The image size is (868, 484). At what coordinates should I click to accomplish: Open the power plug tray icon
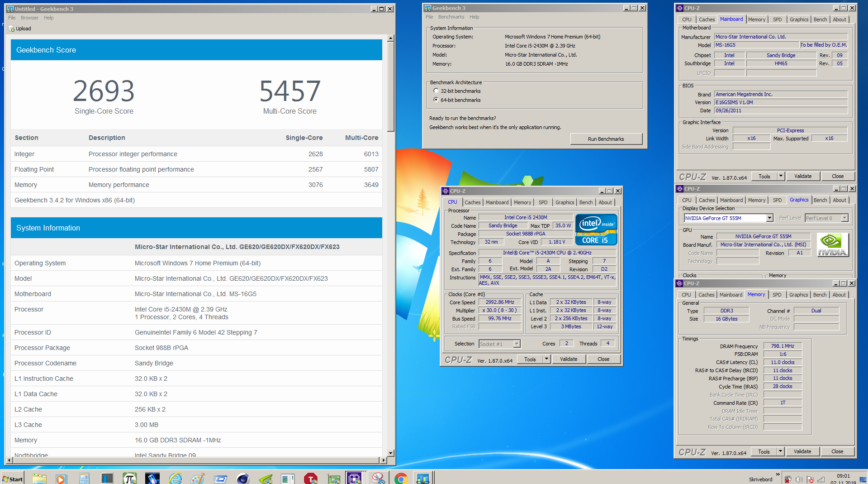click(x=788, y=479)
